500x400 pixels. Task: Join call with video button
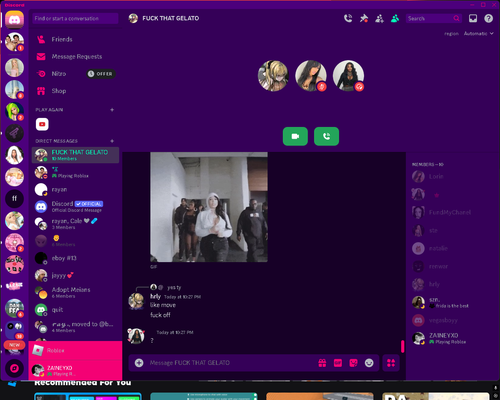pos(295,136)
